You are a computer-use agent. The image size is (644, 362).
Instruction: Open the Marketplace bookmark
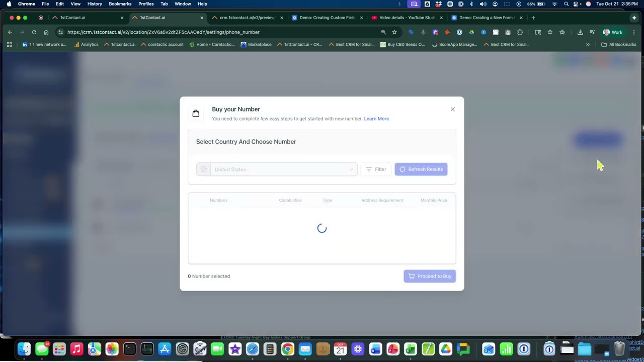256,44
